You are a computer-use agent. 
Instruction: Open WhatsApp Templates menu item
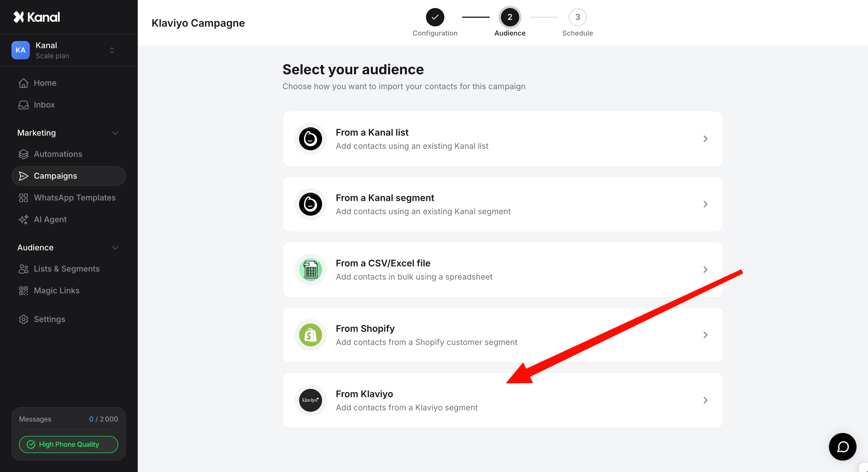pyautogui.click(x=74, y=198)
